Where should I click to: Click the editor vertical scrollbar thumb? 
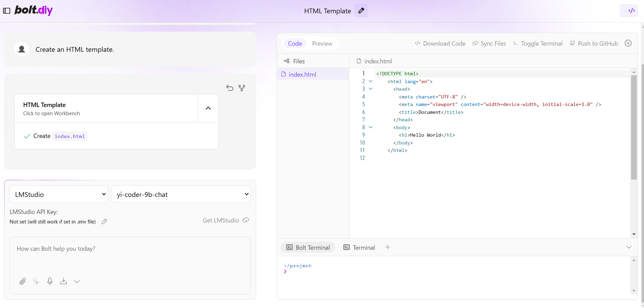pyautogui.click(x=634, y=127)
